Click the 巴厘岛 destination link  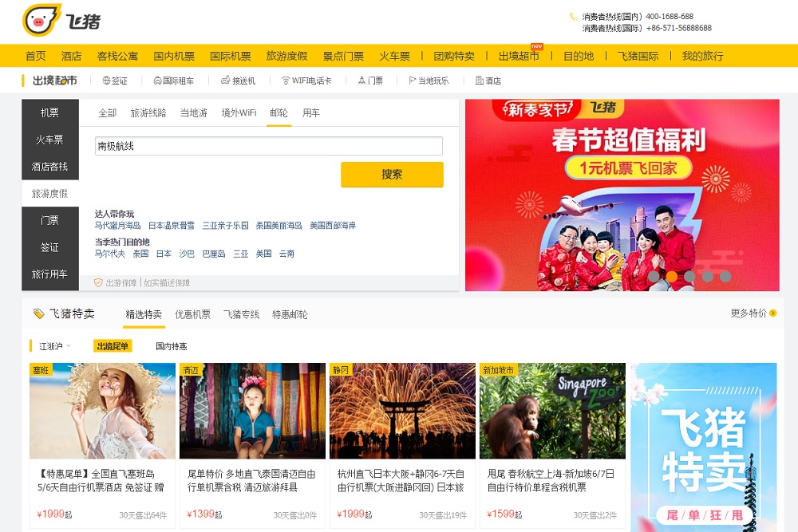214,254
